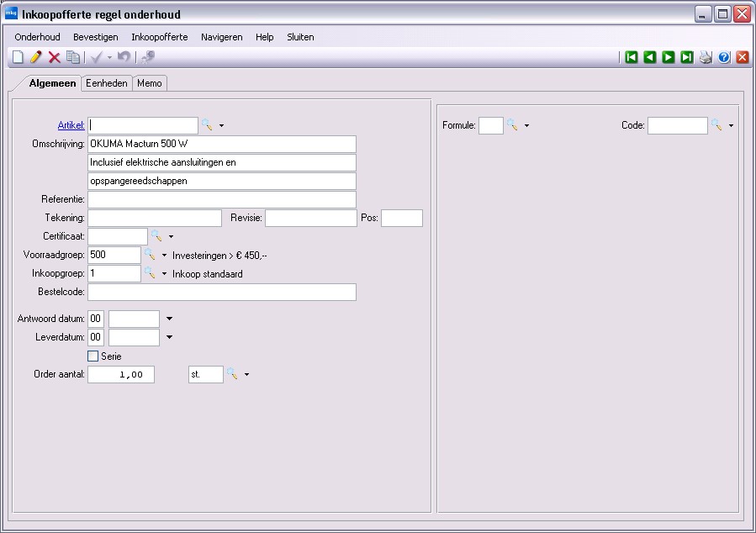This screenshot has width=756, height=533.
Task: Open the Leverdatum date picker arrow
Action: click(x=169, y=337)
